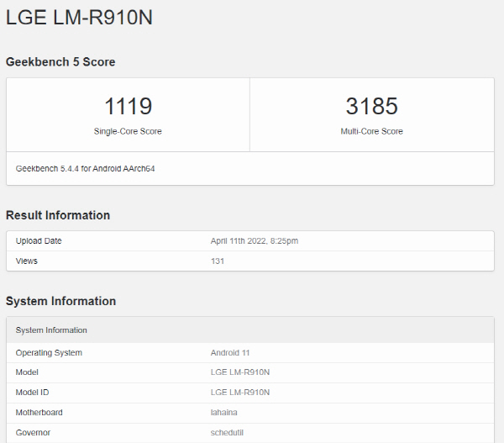504x443 pixels.
Task: Click the Model ID label
Action: pyautogui.click(x=32, y=393)
